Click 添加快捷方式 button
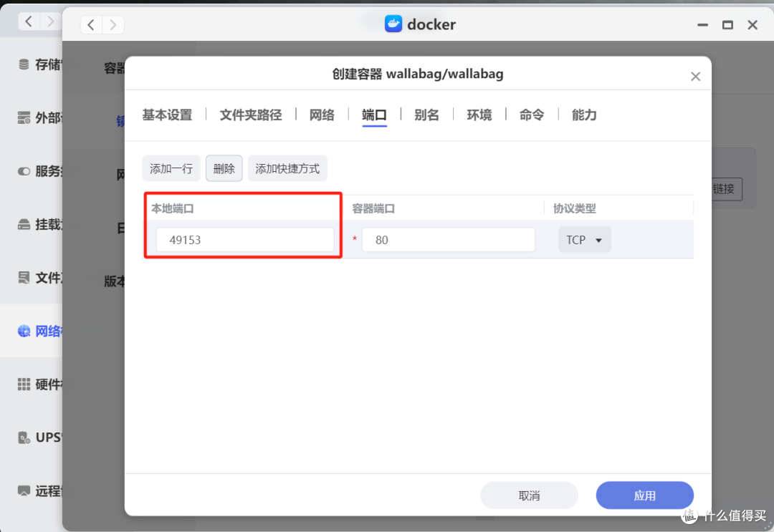 [x=287, y=169]
